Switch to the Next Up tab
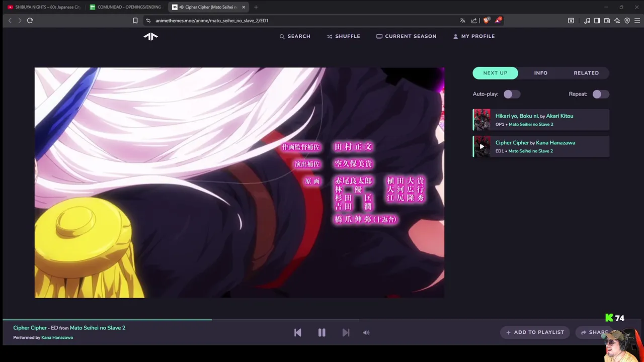644x362 pixels. click(x=496, y=73)
